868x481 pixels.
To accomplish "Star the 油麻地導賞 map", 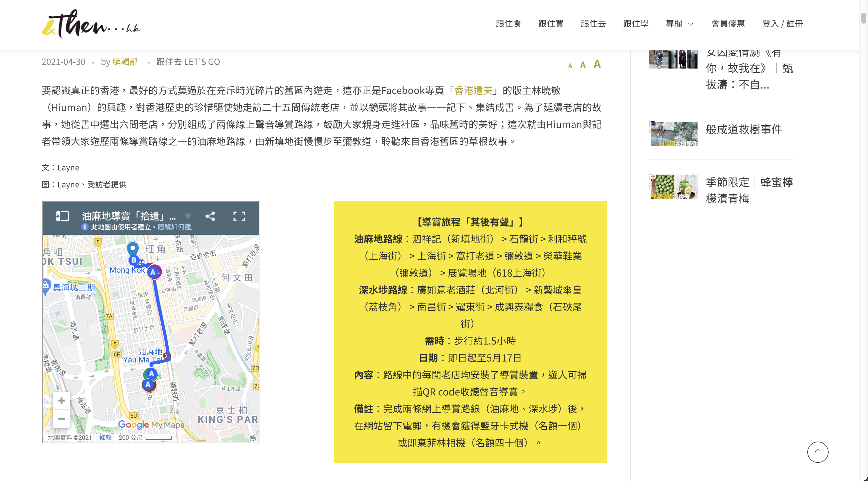I will (188, 216).
